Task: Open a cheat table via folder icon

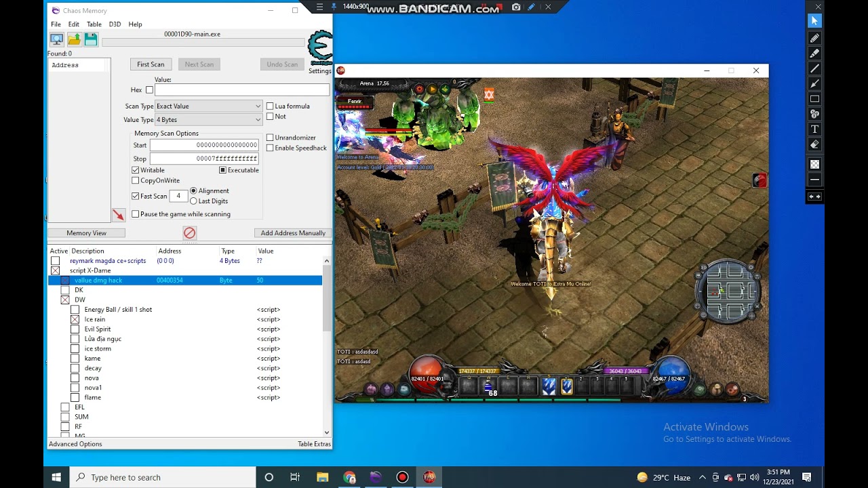Action: point(74,40)
